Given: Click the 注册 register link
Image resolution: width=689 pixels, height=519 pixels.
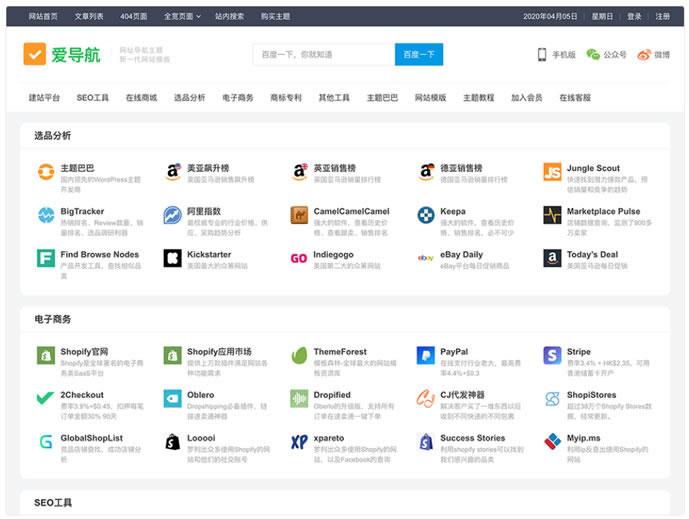Looking at the screenshot, I should coord(663,16).
